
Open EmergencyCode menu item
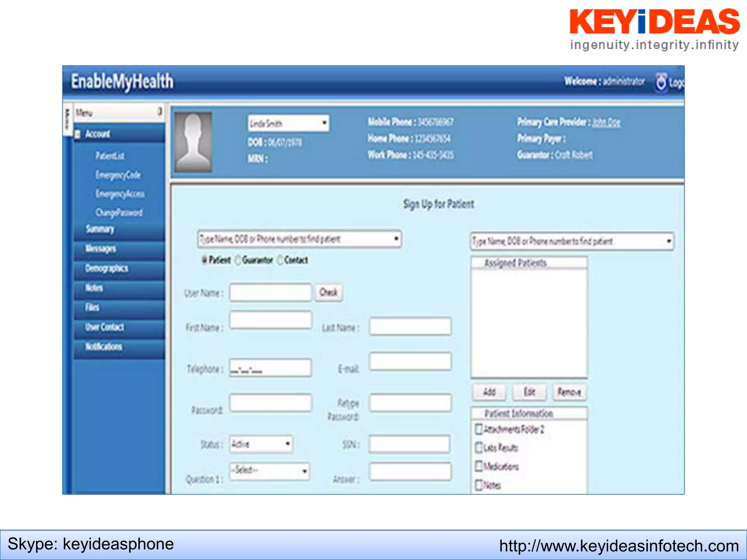pyautogui.click(x=118, y=175)
